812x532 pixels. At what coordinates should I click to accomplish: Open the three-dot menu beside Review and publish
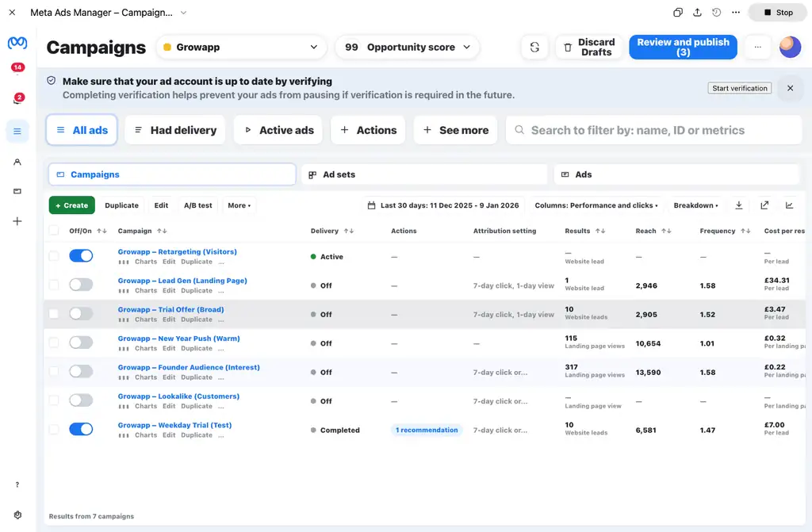click(757, 47)
